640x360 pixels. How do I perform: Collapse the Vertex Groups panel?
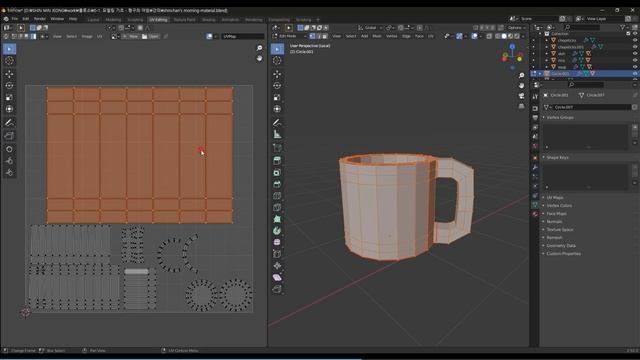[x=560, y=117]
